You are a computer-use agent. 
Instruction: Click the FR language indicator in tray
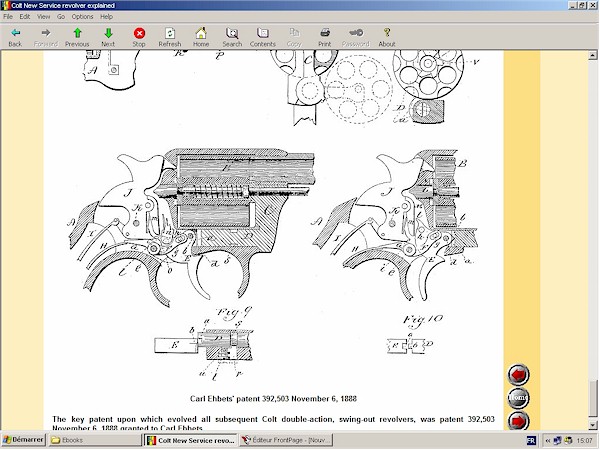tap(531, 440)
